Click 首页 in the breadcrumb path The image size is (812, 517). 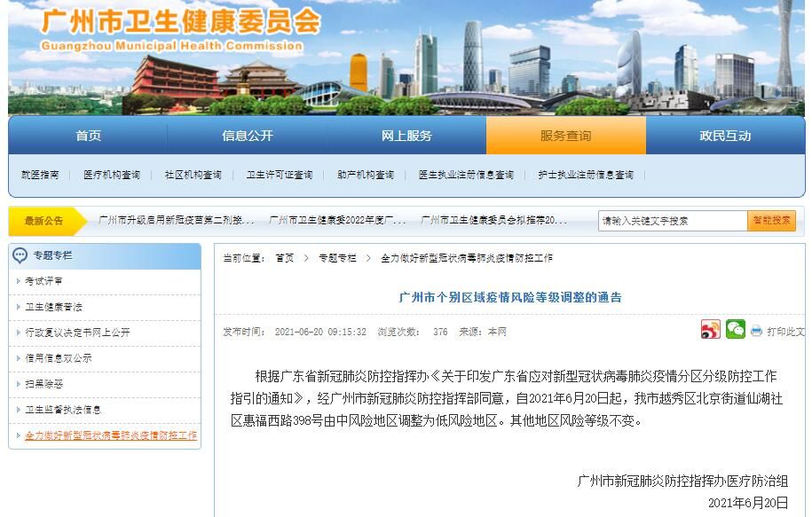[284, 258]
